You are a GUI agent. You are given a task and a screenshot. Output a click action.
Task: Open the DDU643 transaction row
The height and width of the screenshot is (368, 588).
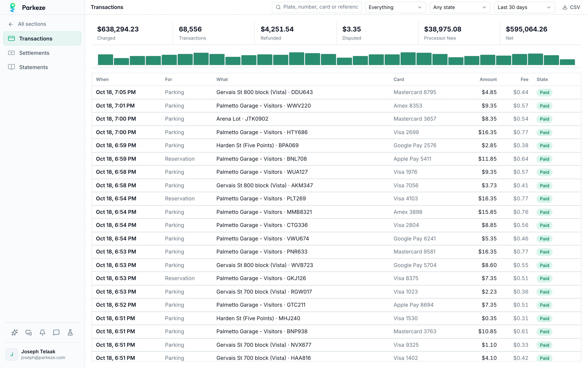tap(336, 92)
